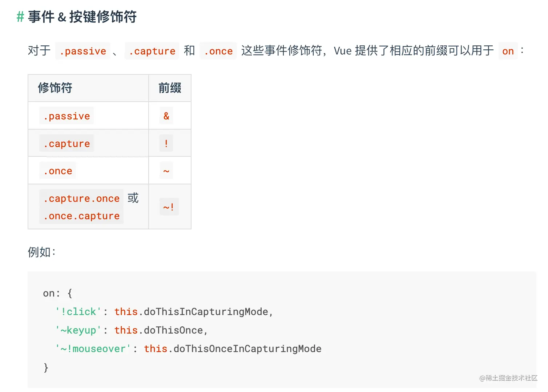Click the & prefix cell
548x392 pixels.
coord(170,116)
